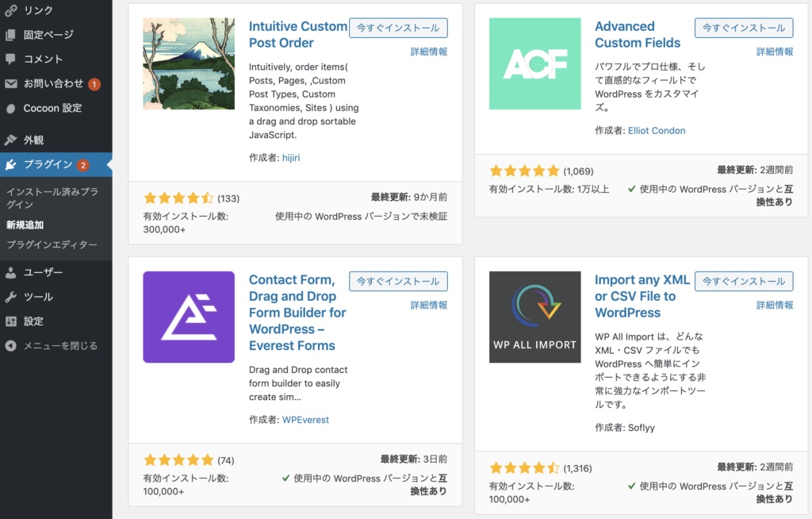Open author link hijiri
Screen dimensions: 812x519
click(x=291, y=158)
